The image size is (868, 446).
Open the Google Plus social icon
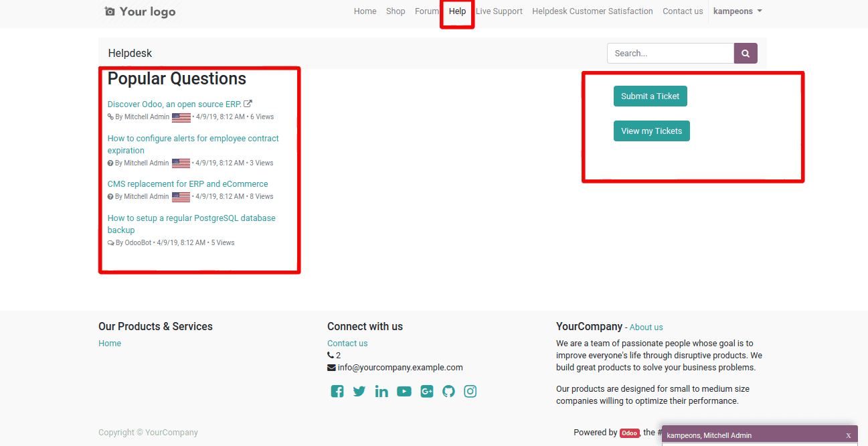tap(427, 392)
